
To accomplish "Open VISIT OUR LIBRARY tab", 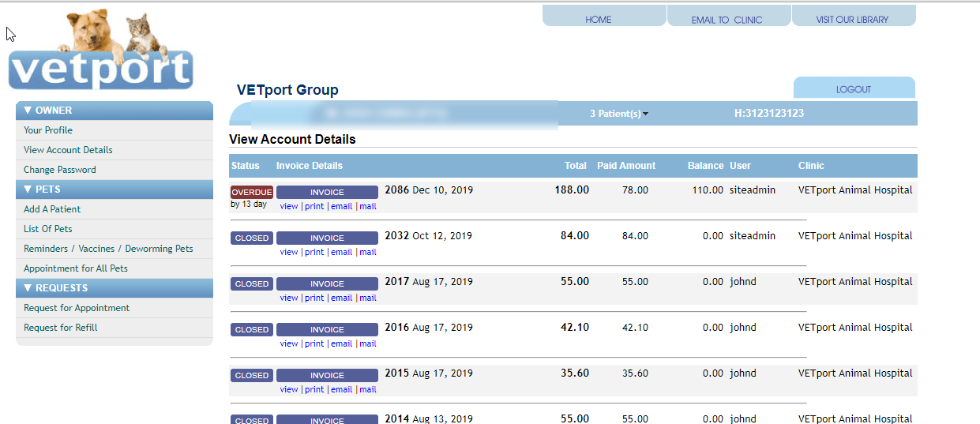I will click(x=852, y=20).
